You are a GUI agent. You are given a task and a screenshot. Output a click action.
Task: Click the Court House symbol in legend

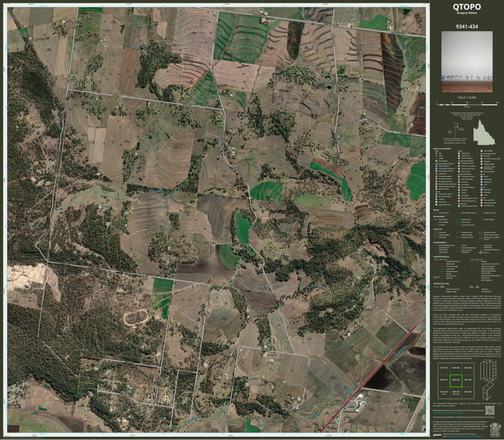459,171
